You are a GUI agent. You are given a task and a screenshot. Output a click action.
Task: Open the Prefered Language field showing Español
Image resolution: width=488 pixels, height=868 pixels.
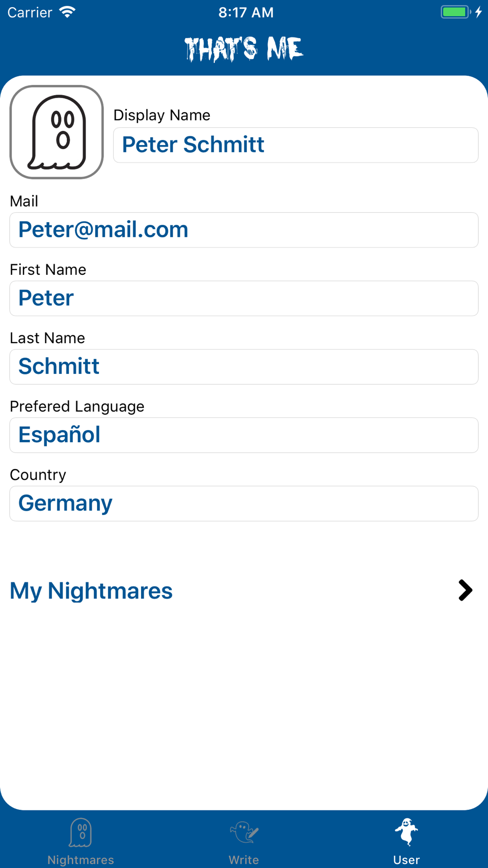pos(244,435)
